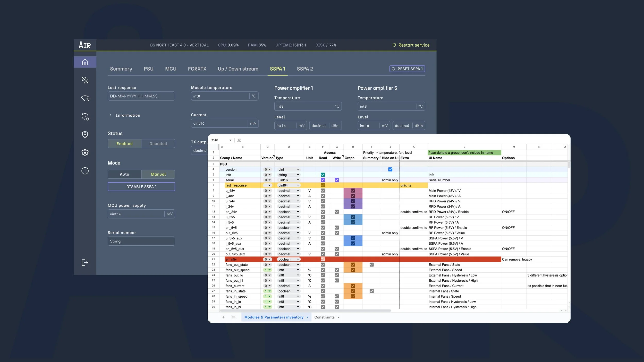Click the info circle icon in sidebar

click(85, 171)
